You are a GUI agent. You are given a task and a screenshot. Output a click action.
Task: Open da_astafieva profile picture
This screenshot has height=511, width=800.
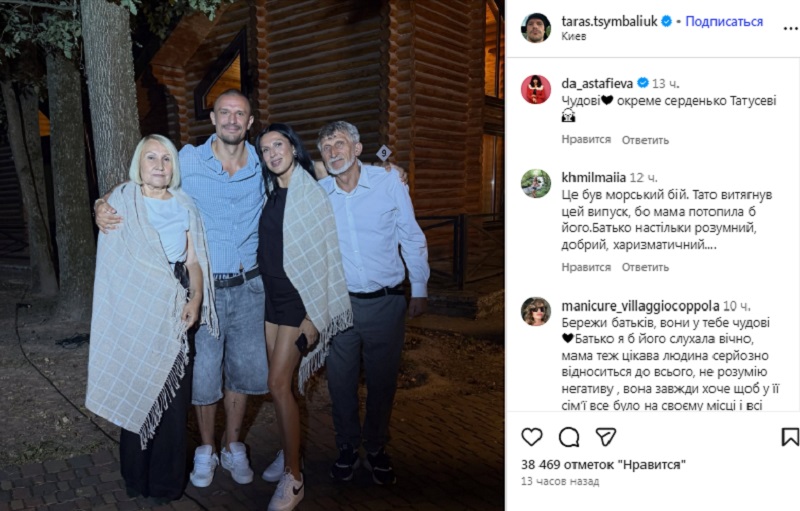(536, 89)
